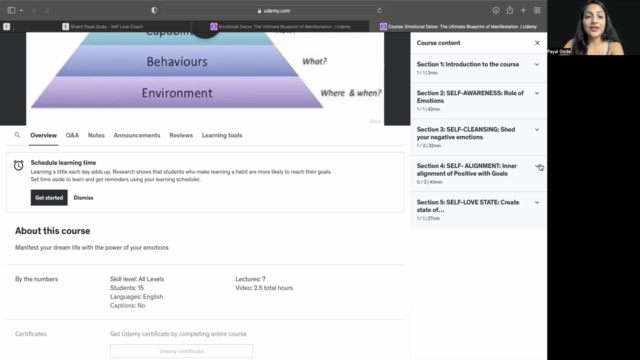Click Languages: English text

click(x=136, y=297)
